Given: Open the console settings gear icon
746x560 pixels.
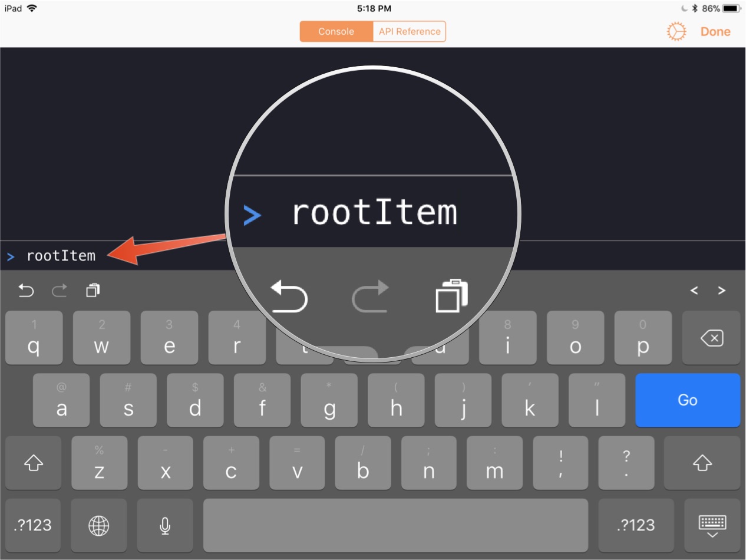Looking at the screenshot, I should [x=676, y=32].
